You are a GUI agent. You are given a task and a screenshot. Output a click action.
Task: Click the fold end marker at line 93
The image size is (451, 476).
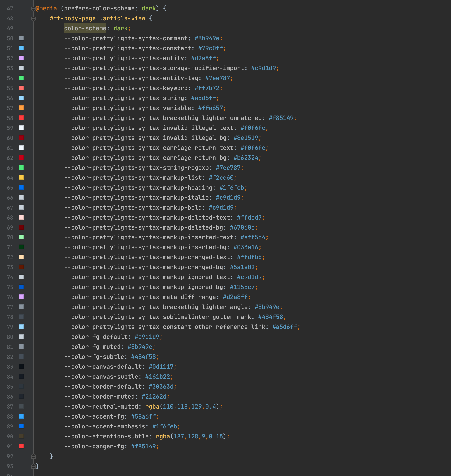click(34, 466)
